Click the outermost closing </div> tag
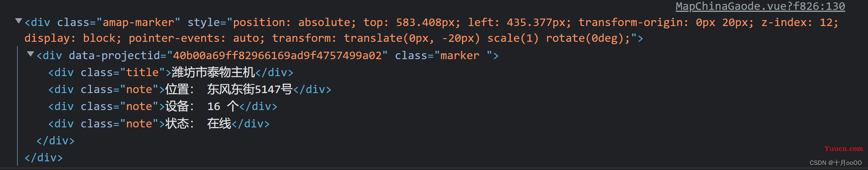Viewport: 868px width, 170px height. pos(43,158)
